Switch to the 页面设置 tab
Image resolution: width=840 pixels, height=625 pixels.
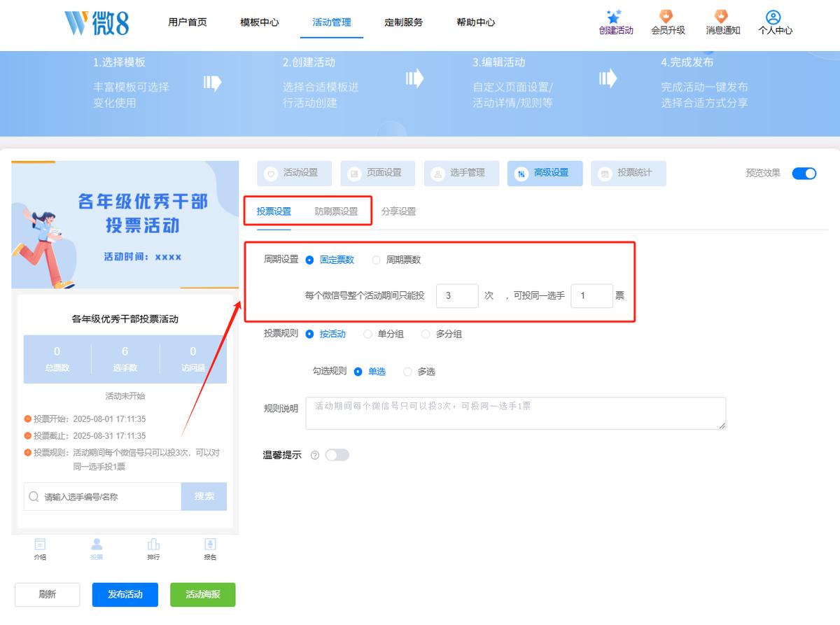378,174
